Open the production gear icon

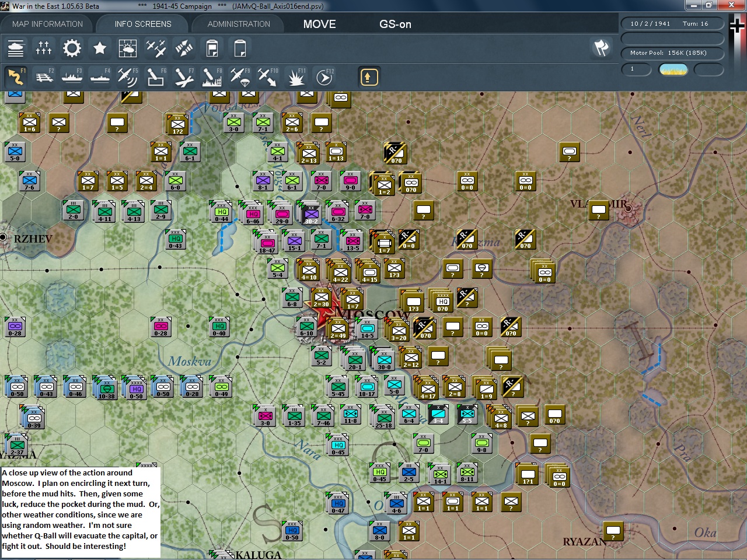[72, 48]
